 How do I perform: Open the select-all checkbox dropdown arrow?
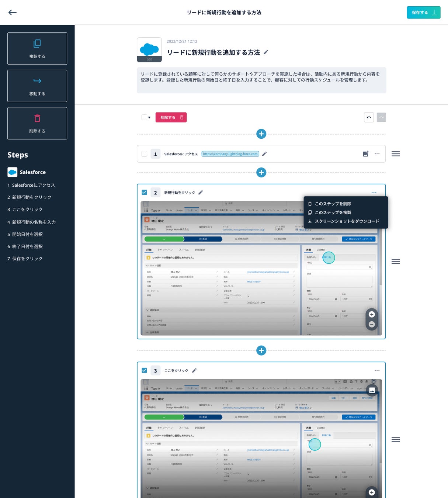[149, 118]
